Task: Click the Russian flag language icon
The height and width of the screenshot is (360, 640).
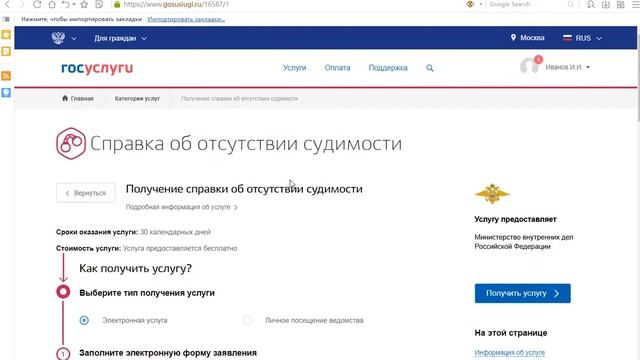Action: (567, 38)
